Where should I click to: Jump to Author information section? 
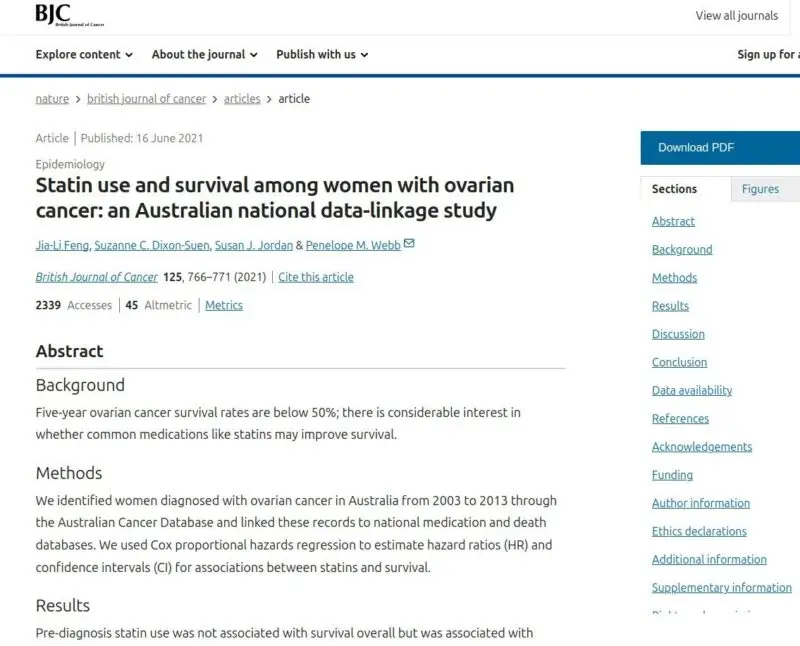(701, 503)
